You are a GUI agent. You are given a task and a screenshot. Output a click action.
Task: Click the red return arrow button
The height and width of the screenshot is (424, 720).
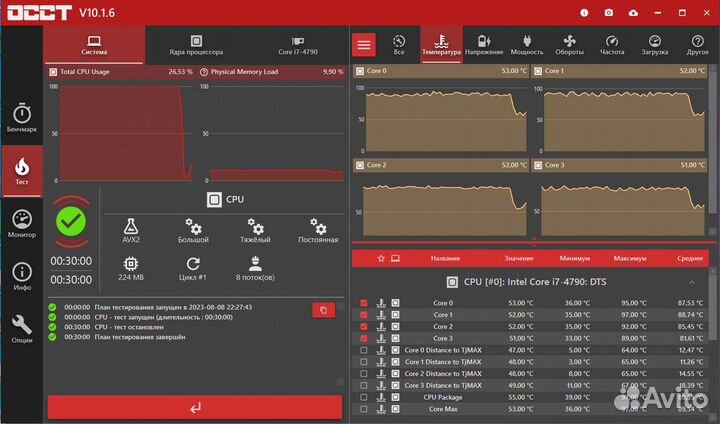(195, 407)
